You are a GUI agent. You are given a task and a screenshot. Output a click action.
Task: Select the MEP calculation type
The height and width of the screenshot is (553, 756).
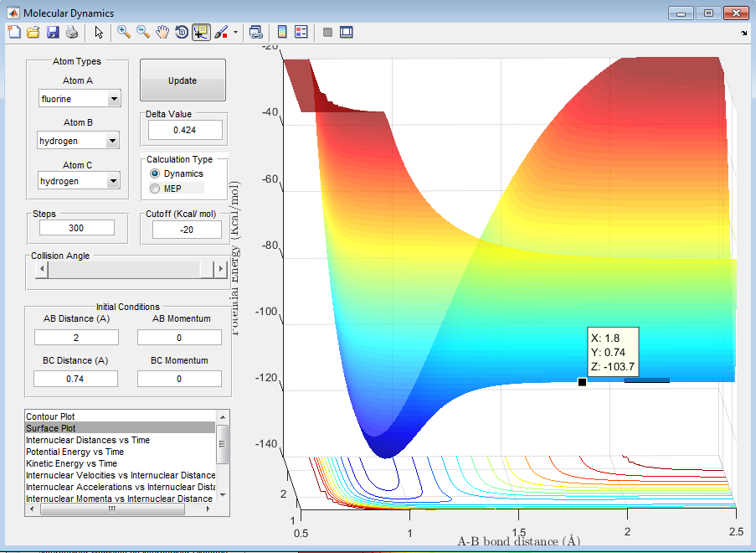point(154,189)
